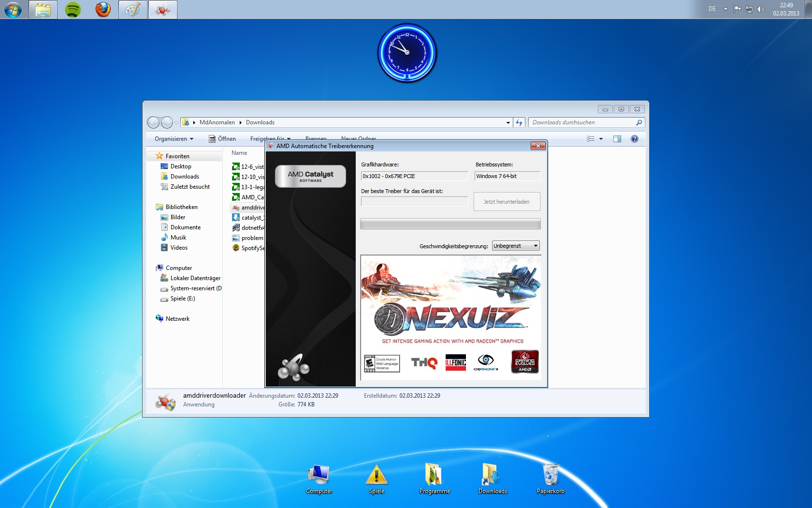
Task: Click MdAnomalen in the address breadcrumb
Action: 217,122
